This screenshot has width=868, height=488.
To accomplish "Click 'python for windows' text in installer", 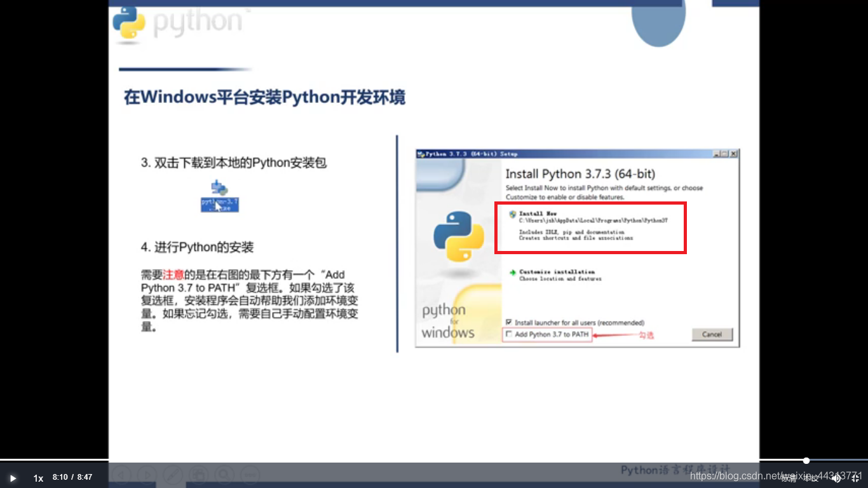I will tap(448, 321).
